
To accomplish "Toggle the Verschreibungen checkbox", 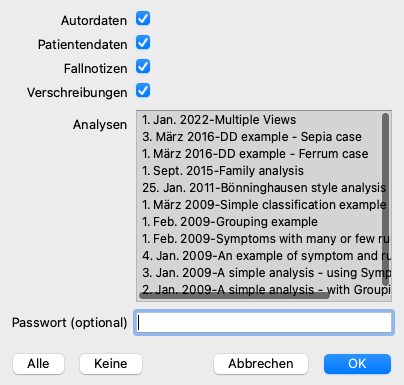I will click(x=143, y=91).
